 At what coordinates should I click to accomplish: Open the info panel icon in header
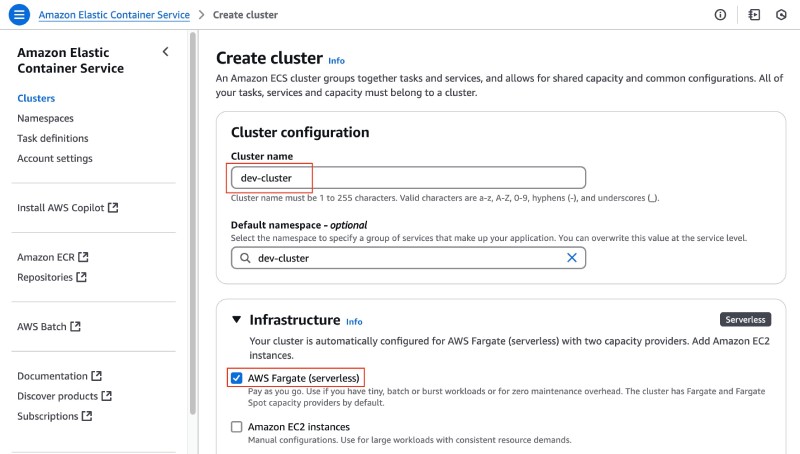point(720,15)
